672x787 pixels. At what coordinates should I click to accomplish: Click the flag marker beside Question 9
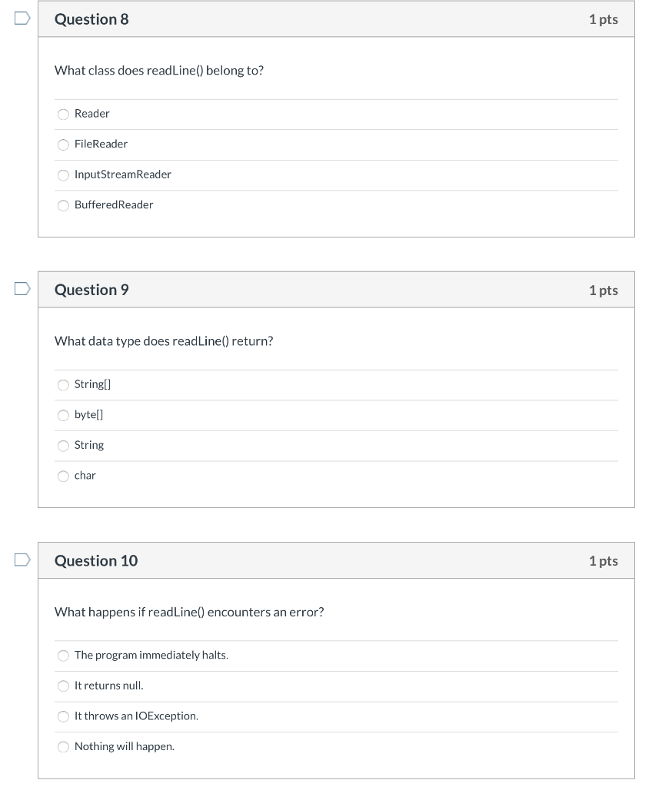tap(22, 288)
